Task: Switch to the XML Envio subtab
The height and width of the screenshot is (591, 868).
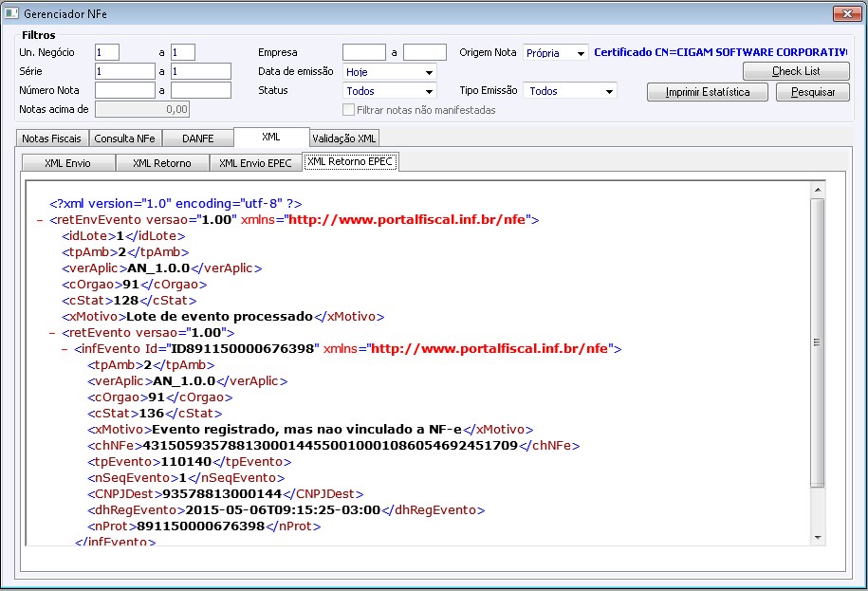Action: (x=68, y=163)
